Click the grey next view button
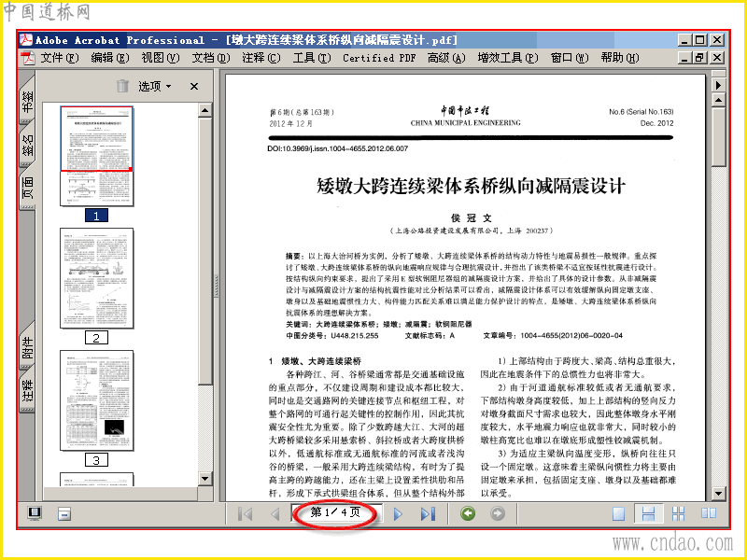This screenshot has width=747, height=560. pyautogui.click(x=498, y=513)
